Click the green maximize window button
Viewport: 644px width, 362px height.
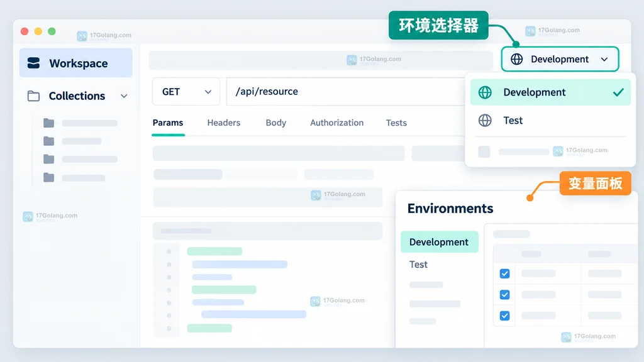pyautogui.click(x=52, y=31)
